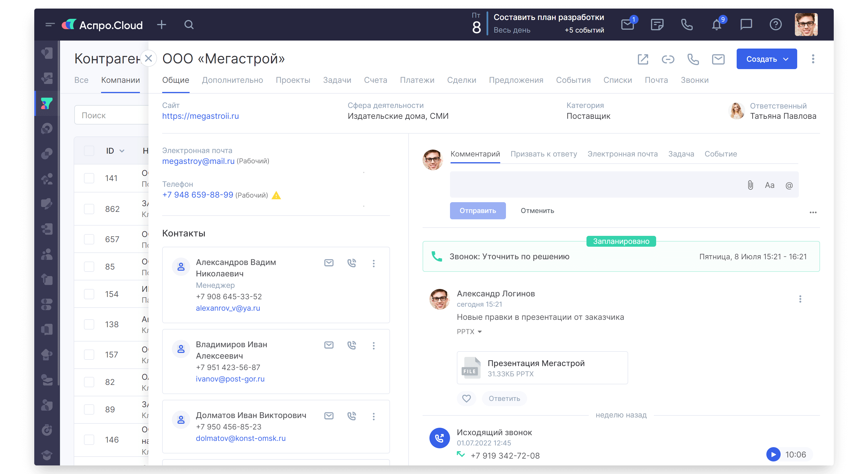Image resolution: width=868 pixels, height=474 pixels.
Task: Check the row with ID 141
Action: [x=89, y=178]
